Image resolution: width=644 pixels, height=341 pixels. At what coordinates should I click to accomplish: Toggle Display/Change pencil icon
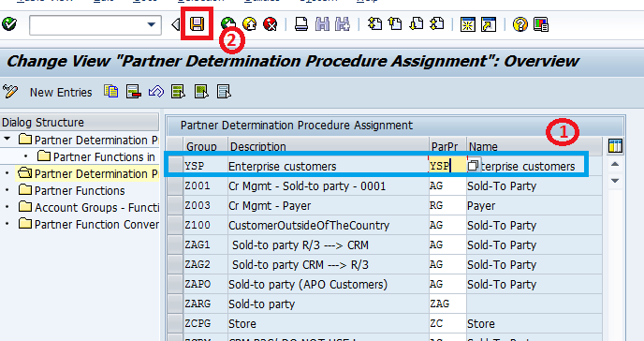click(x=10, y=91)
